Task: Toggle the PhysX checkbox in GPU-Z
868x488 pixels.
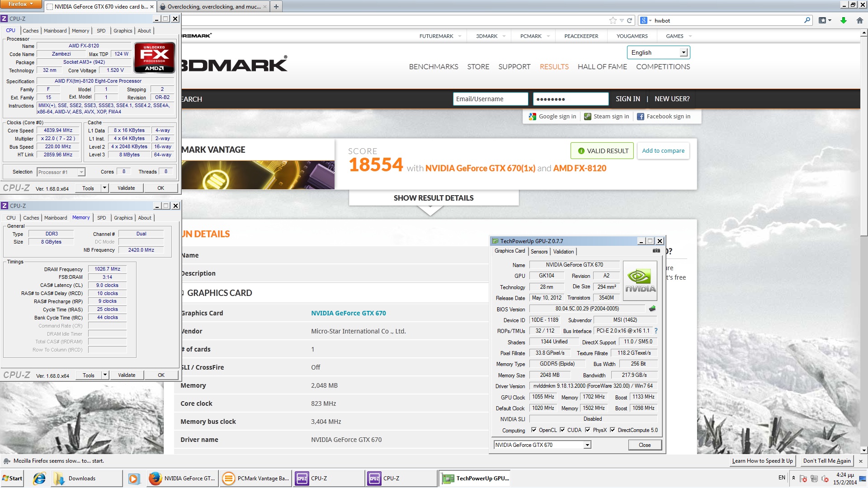Action: 588,430
